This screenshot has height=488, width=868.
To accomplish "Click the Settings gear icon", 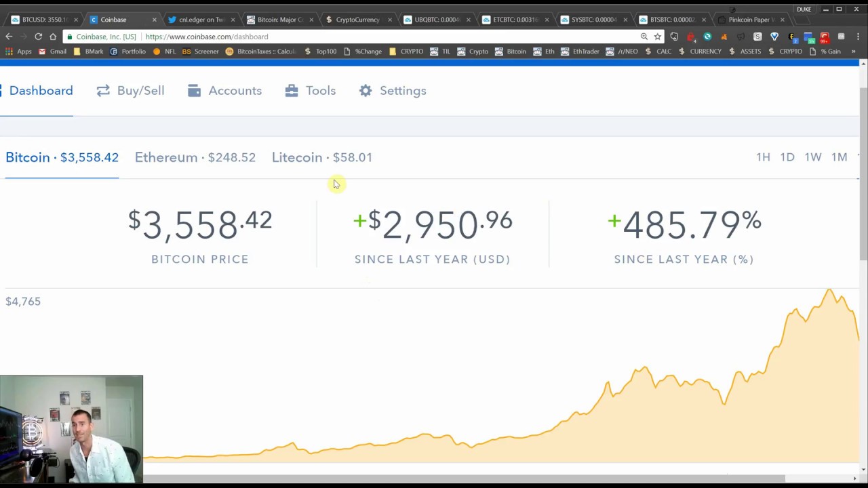I will tap(366, 91).
